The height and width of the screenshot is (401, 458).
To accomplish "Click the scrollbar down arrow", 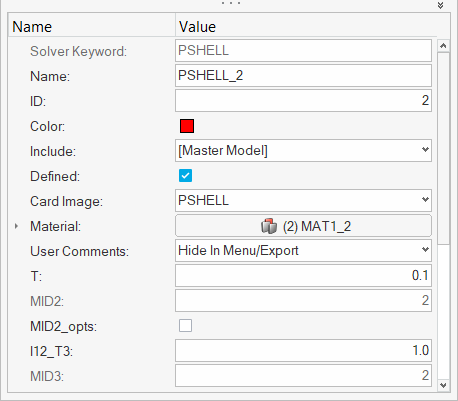I will click(x=443, y=385).
